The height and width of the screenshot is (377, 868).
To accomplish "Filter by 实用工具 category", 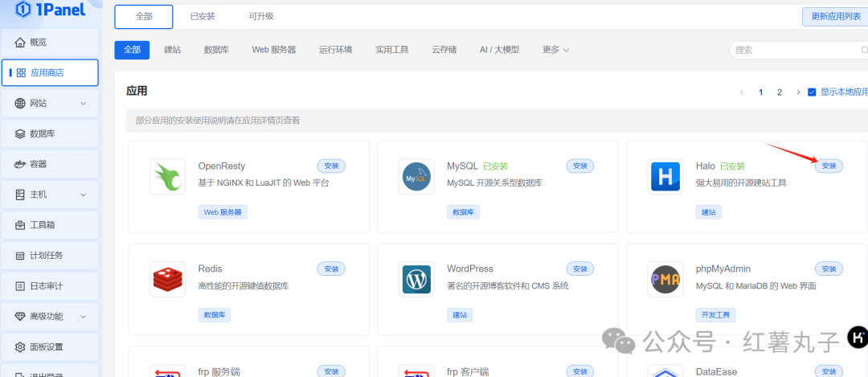I will (x=392, y=50).
